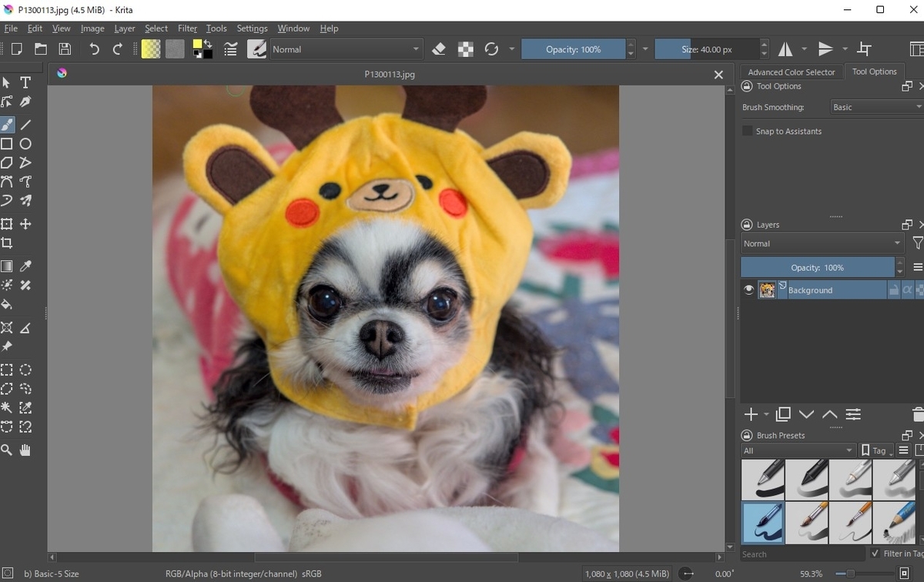Viewport: 924px width, 582px height.
Task: Adjust the layer Opacity 100% slider
Action: pos(817,267)
